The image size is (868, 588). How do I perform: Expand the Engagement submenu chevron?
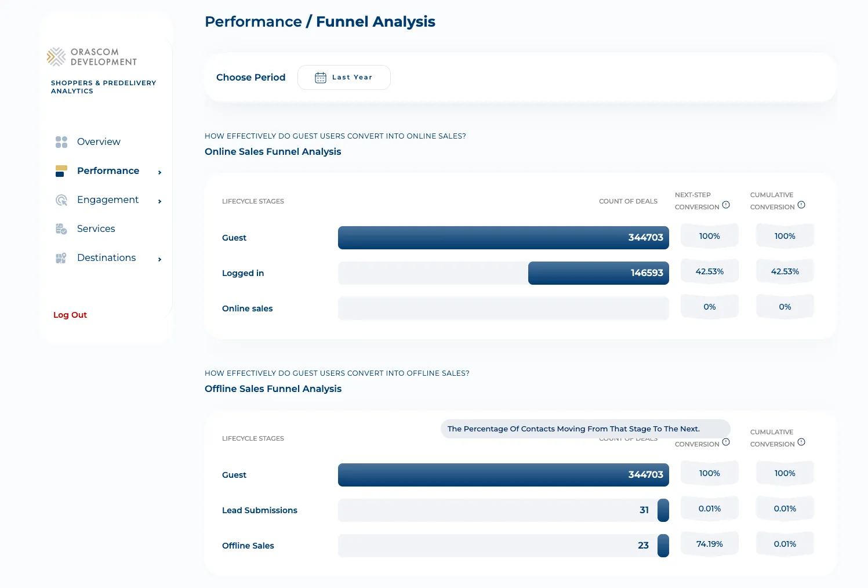(159, 201)
